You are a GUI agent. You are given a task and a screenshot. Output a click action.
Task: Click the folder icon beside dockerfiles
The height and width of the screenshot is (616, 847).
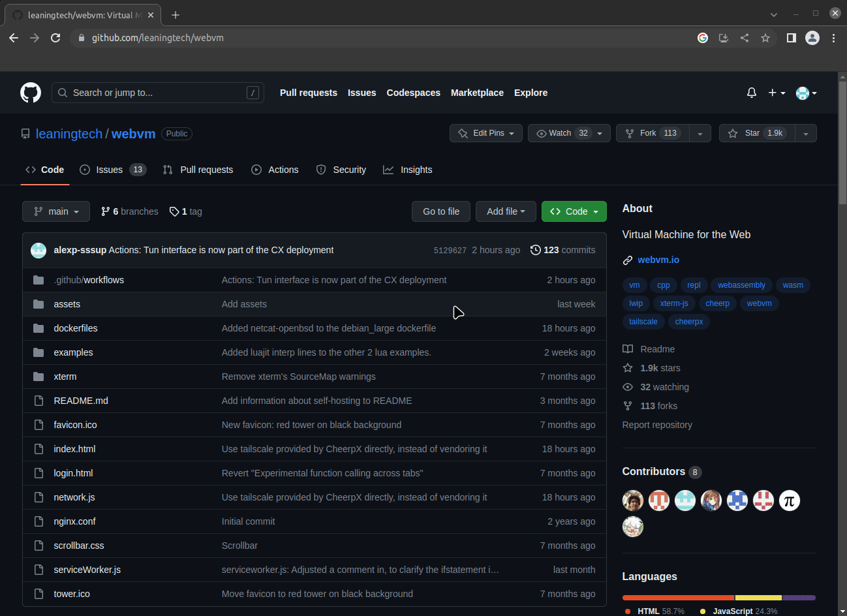(x=38, y=328)
